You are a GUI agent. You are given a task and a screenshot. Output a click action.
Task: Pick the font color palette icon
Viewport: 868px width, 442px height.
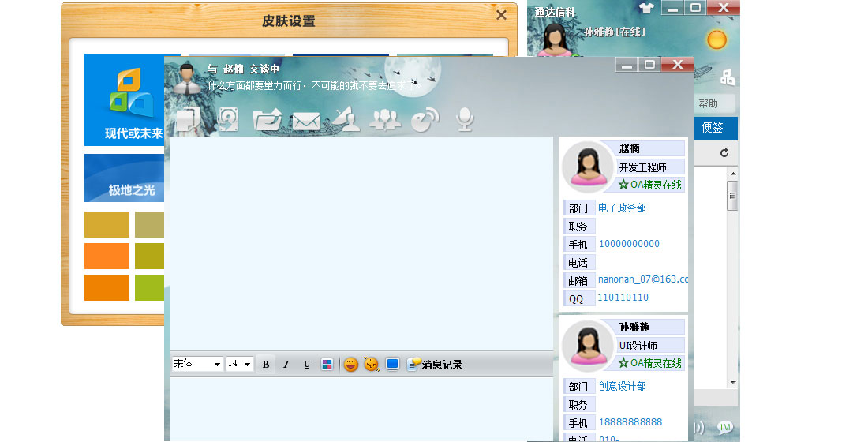point(327,364)
